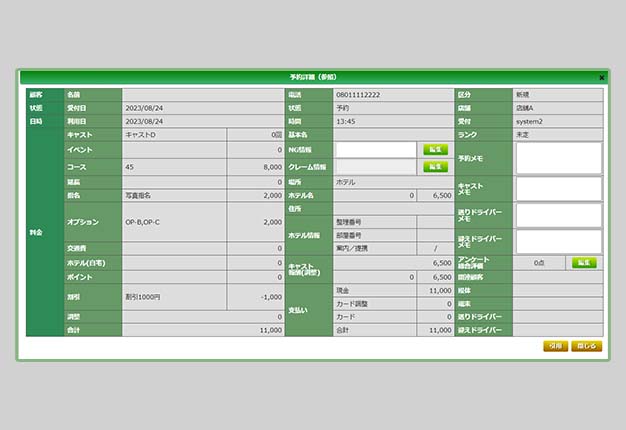The width and height of the screenshot is (626, 430).
Task: Click the 編集 button beside NG情報
Action: [x=435, y=150]
